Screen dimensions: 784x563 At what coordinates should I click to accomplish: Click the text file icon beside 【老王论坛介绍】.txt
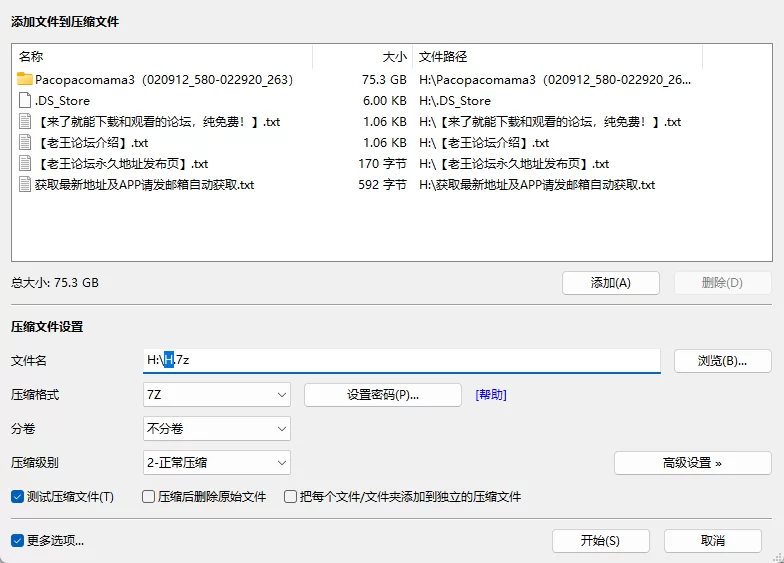point(24,142)
